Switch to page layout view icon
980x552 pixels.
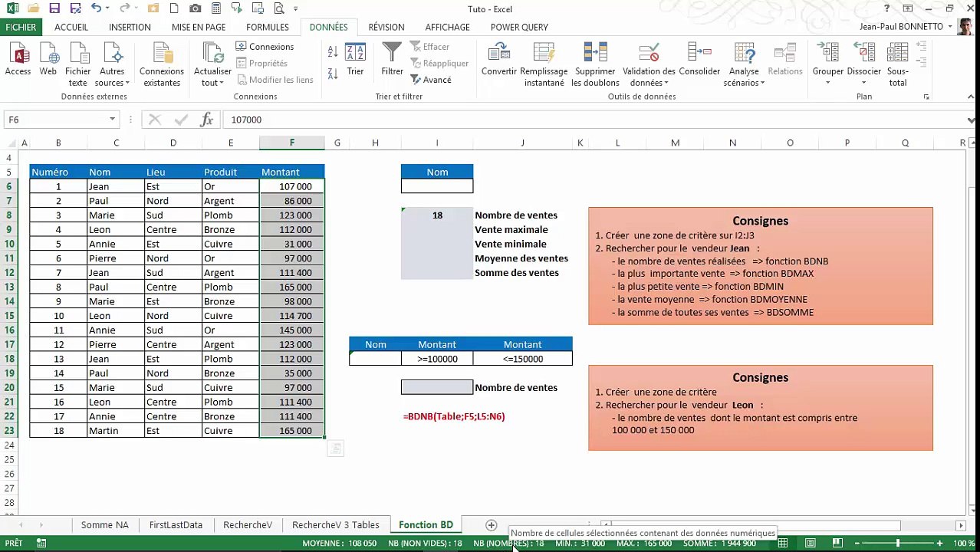pos(811,544)
